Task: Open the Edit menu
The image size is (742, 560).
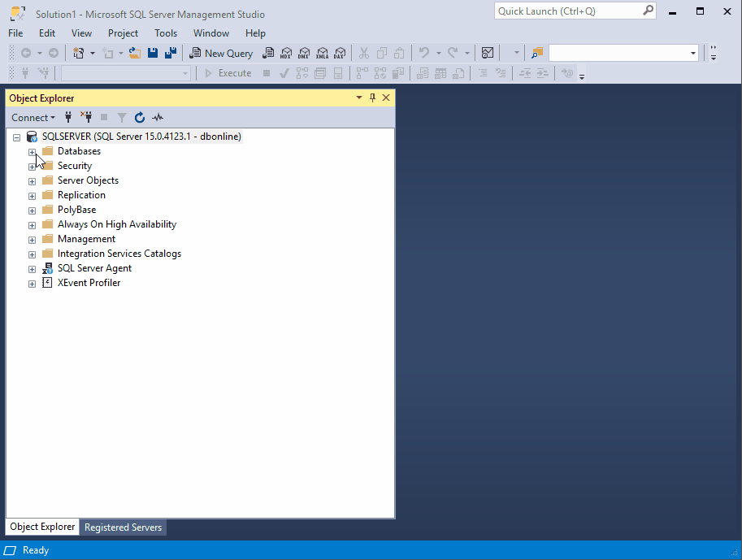Action: (x=47, y=33)
